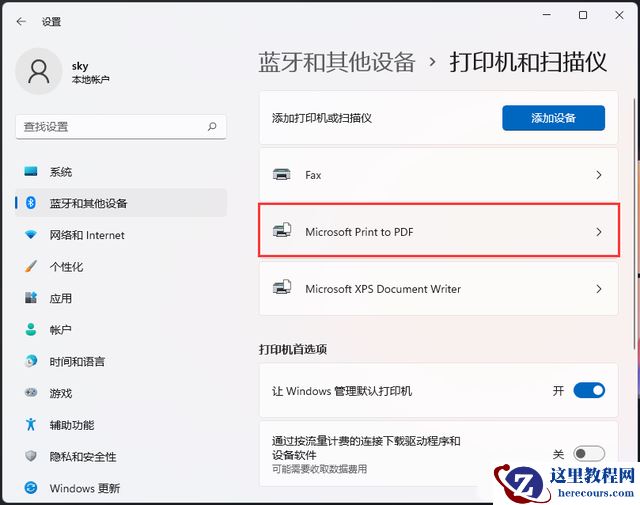Open 应用 settings category
Screen dimensions: 640x505
click(x=121, y=298)
